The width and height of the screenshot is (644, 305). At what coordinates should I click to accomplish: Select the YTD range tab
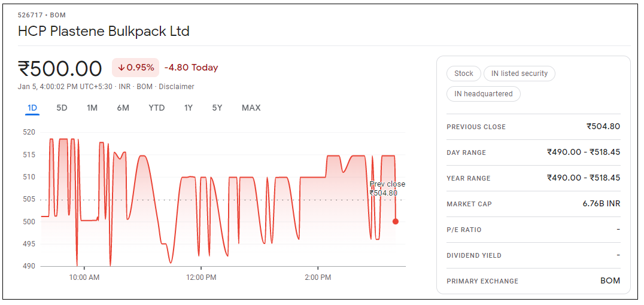157,108
